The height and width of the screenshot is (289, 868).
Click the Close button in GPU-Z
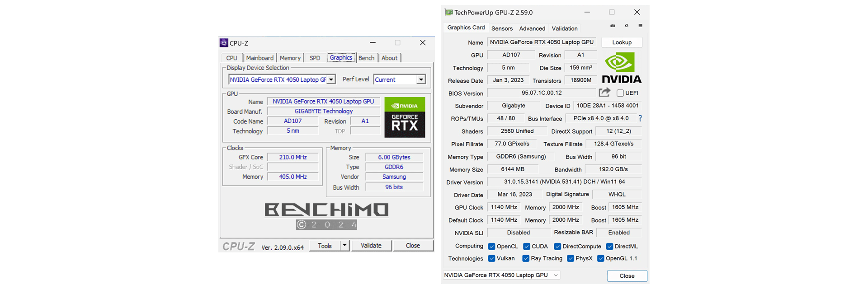point(627,276)
